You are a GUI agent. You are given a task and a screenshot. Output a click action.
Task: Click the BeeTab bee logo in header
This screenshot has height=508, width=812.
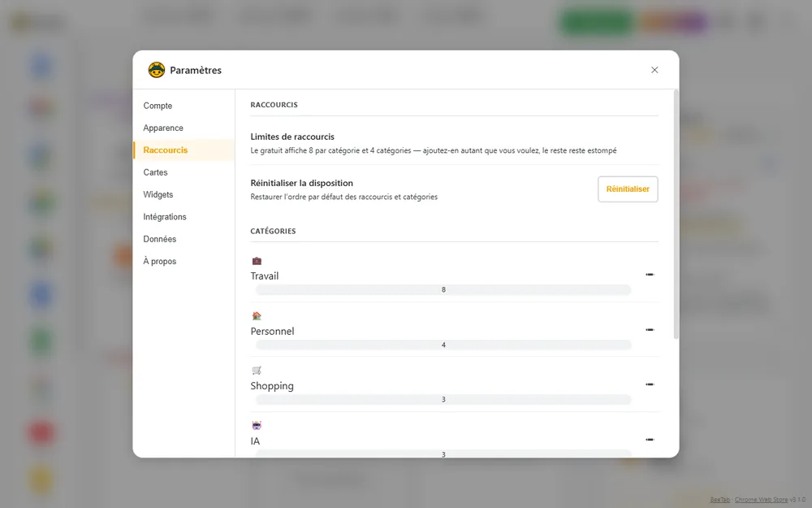(x=157, y=70)
